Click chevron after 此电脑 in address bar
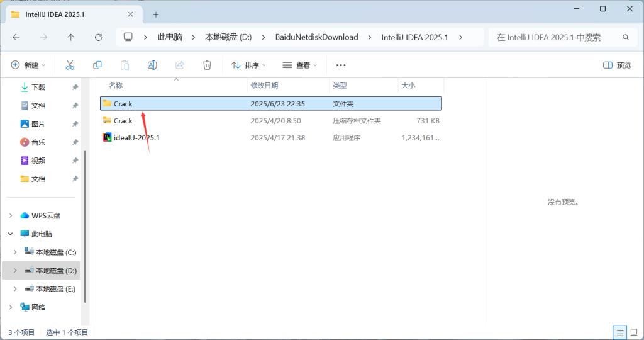This screenshot has height=340, width=644. click(x=194, y=37)
